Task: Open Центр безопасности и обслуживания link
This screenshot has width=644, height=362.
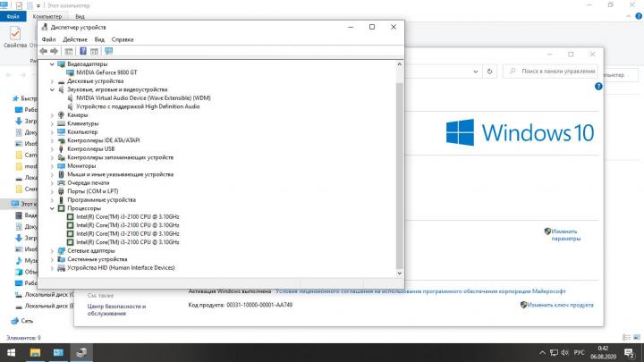Action: [116, 310]
